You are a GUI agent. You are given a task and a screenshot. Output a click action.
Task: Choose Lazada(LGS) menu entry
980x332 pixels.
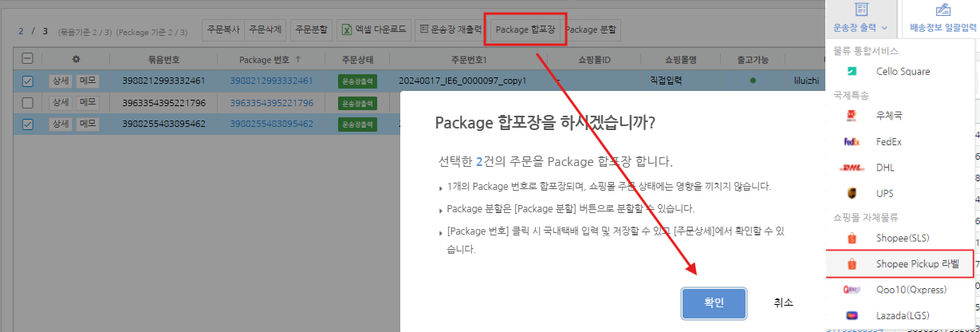coord(902,316)
